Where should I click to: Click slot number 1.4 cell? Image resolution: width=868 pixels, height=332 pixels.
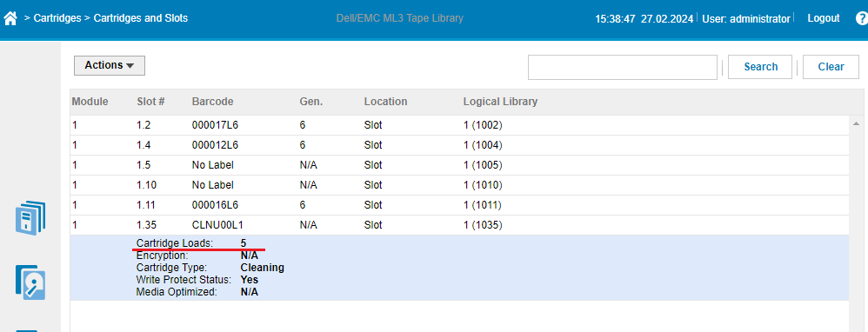tap(144, 145)
